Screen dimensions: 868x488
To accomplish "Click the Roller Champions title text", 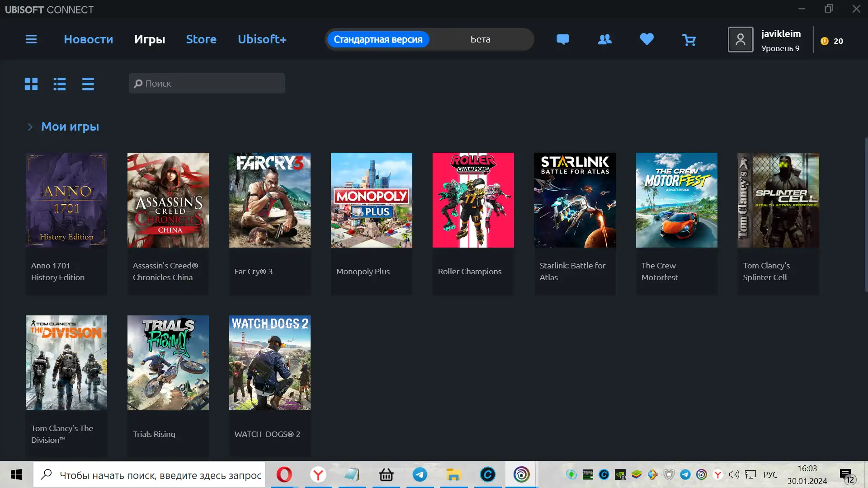I will 470,272.
